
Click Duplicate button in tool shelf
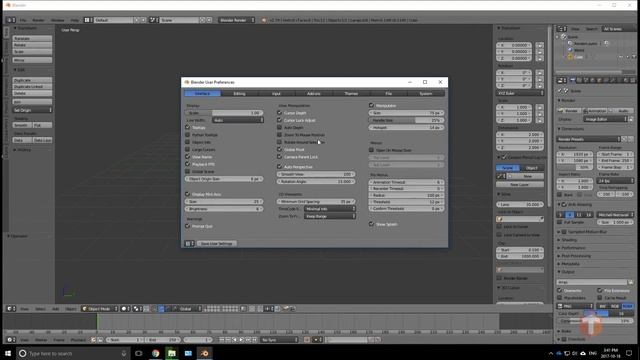pyautogui.click(x=32, y=80)
